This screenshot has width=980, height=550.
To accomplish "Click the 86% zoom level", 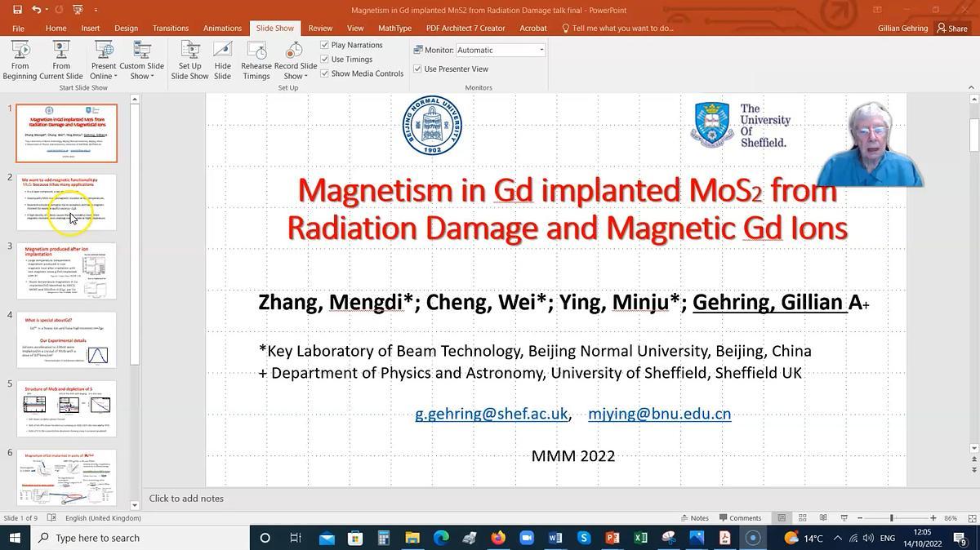I will click(x=951, y=518).
